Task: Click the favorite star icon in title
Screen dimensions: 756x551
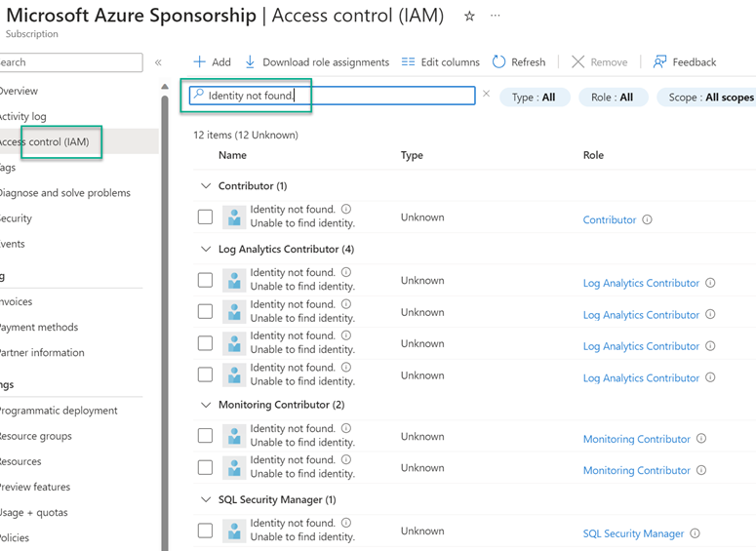Action: coord(469,17)
